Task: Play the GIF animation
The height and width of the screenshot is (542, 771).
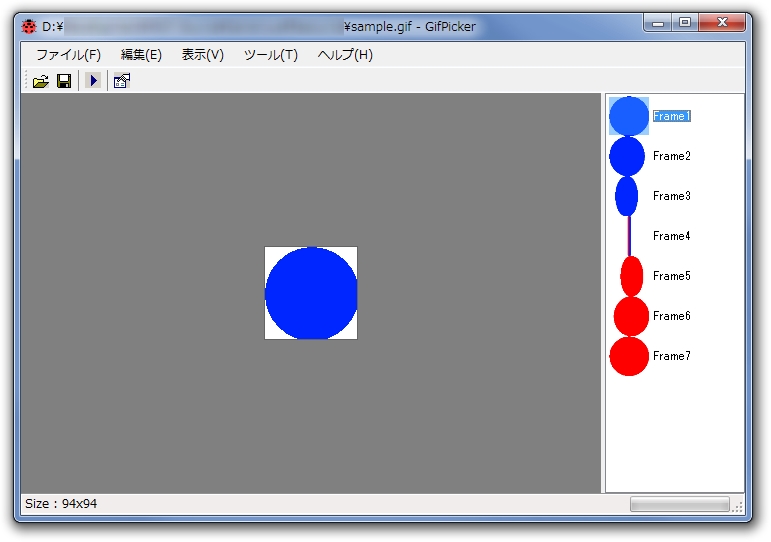Action: point(93,80)
